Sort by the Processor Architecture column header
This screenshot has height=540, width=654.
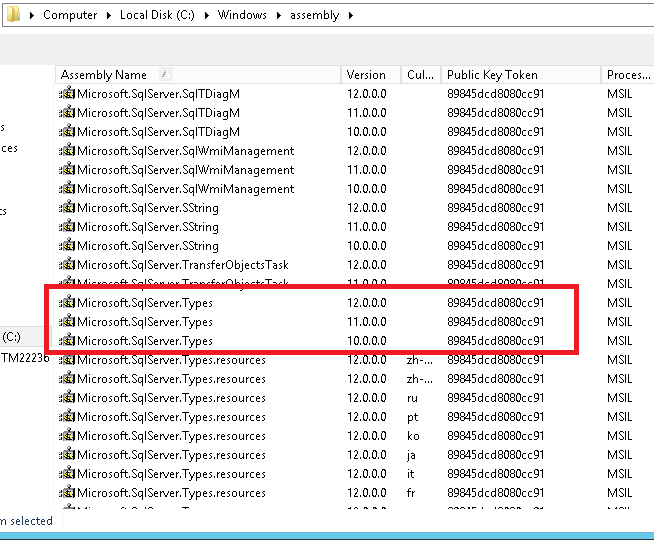[628, 75]
